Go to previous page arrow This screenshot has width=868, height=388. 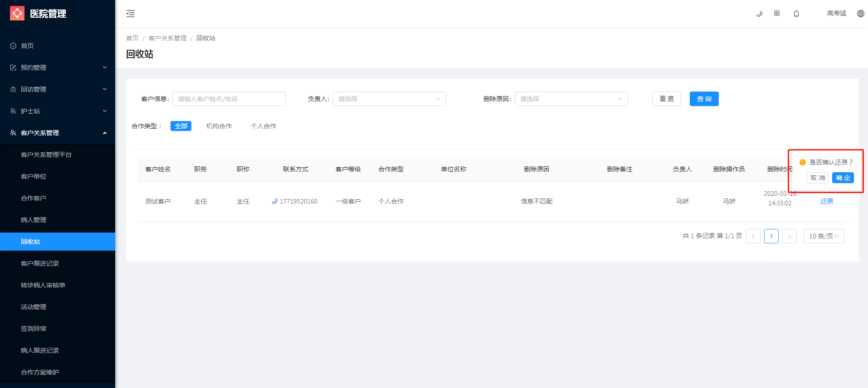[753, 236]
